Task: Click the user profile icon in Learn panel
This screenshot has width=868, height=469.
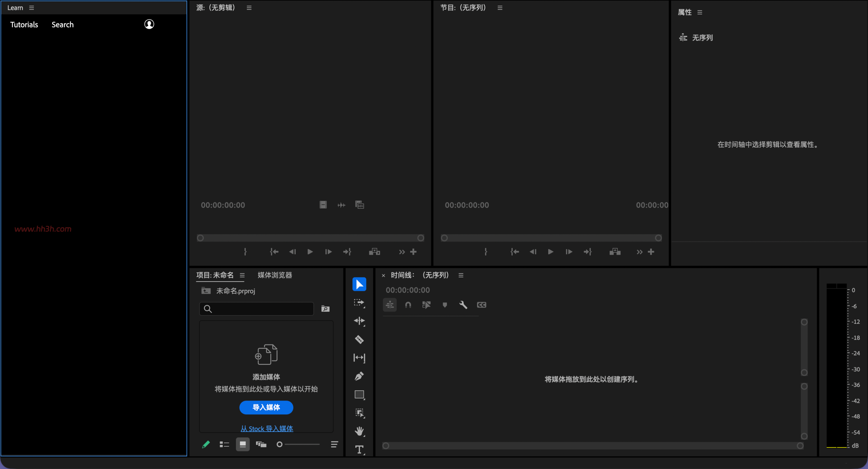Action: [x=149, y=24]
